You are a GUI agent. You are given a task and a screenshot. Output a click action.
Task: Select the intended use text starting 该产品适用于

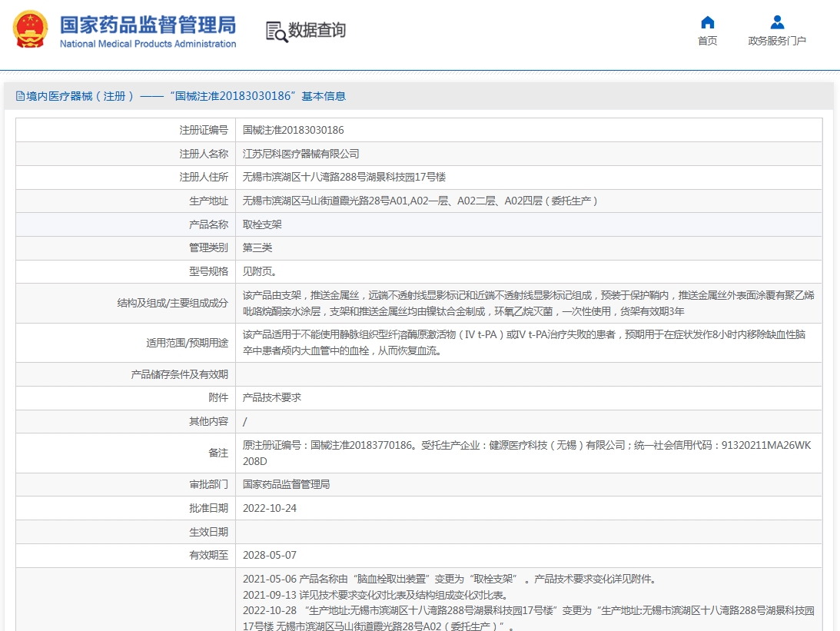click(524, 343)
